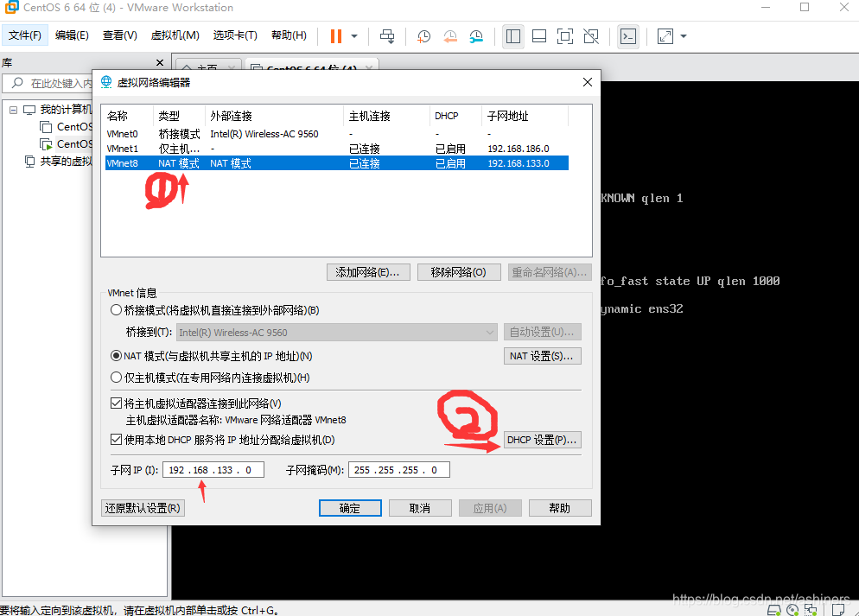Switch to the CentOS 6 64位 tab

pos(311,65)
